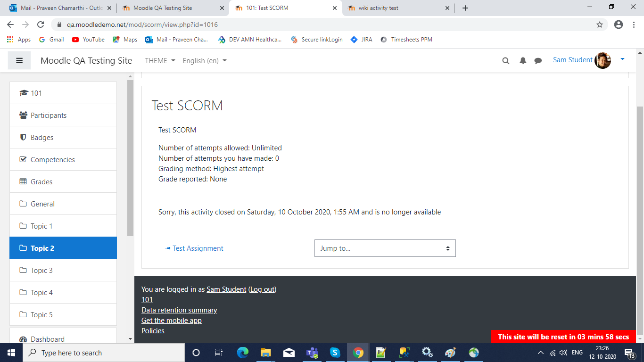Viewport: 644px width, 362px height.
Task: Click the Moodle QA Testing Site title
Action: [x=86, y=60]
